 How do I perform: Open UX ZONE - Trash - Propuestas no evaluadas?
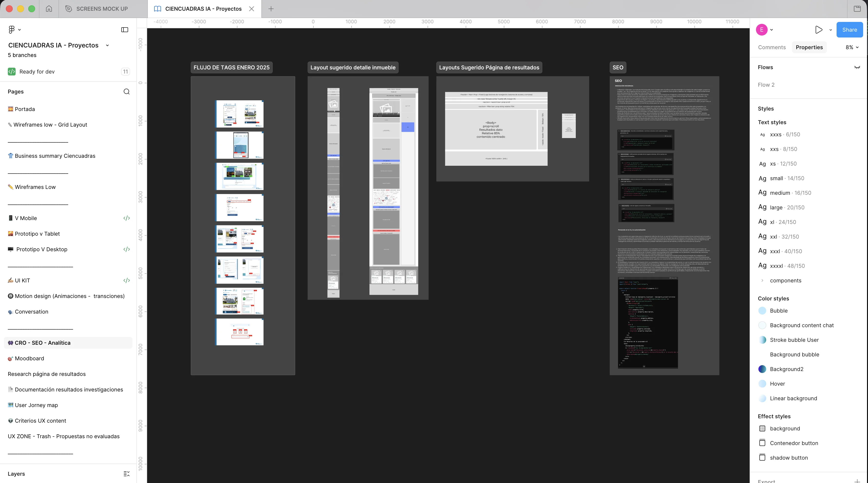[68, 436]
